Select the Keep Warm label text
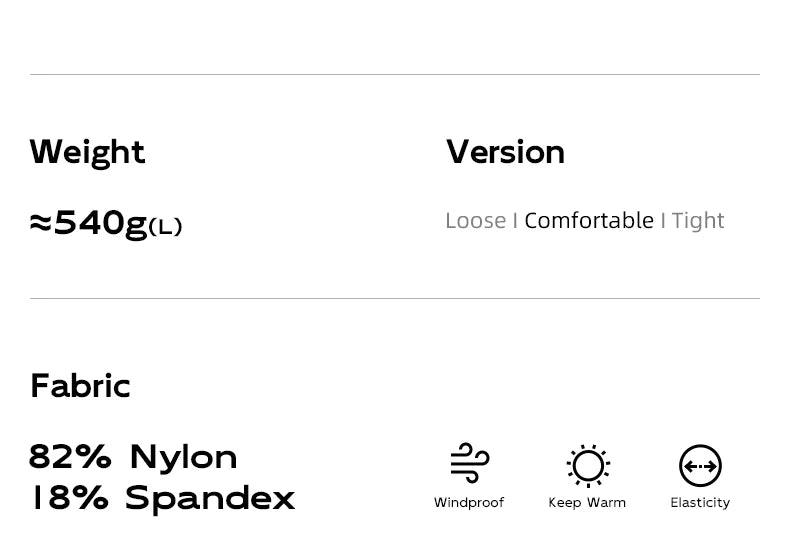 coord(587,503)
